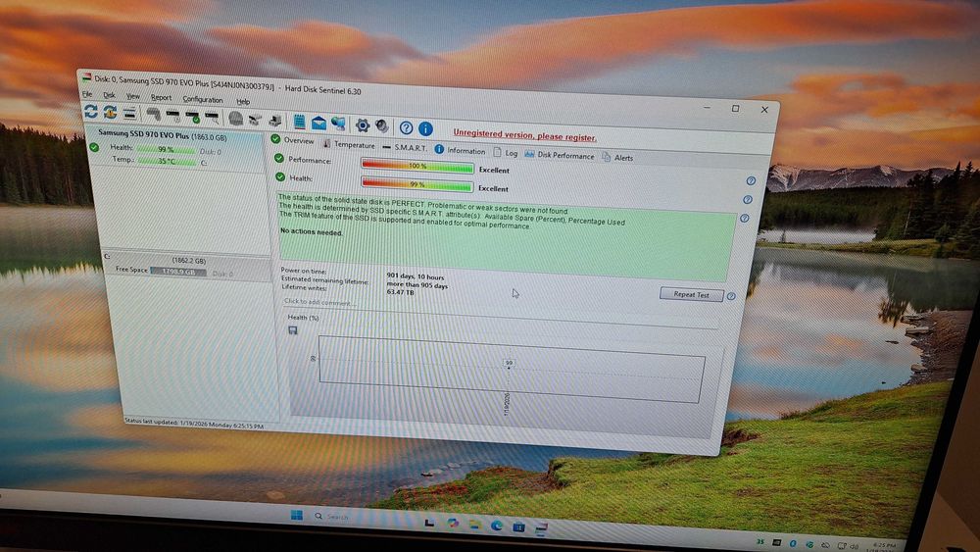Open the Windows Start button on taskbar

(x=297, y=515)
